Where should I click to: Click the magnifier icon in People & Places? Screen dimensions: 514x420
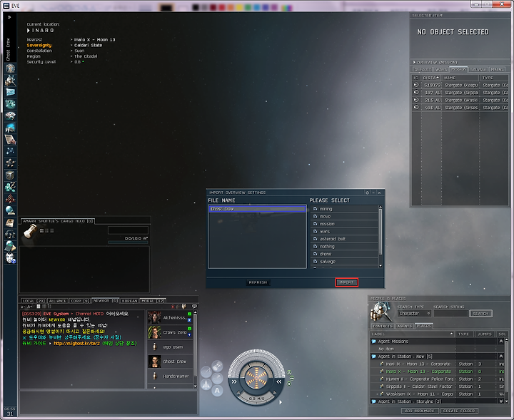pyautogui.click(x=381, y=312)
